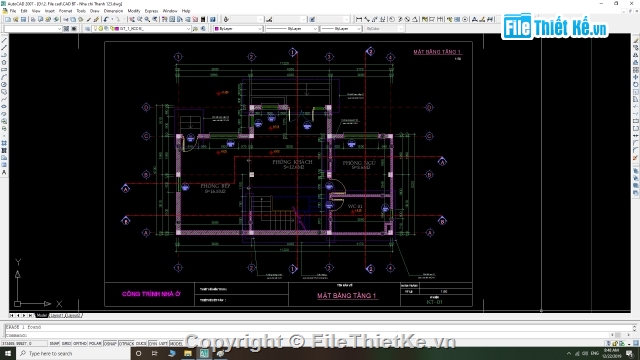Click the Match Properties brush icon
This screenshot has width=640, height=360.
coord(96,20)
